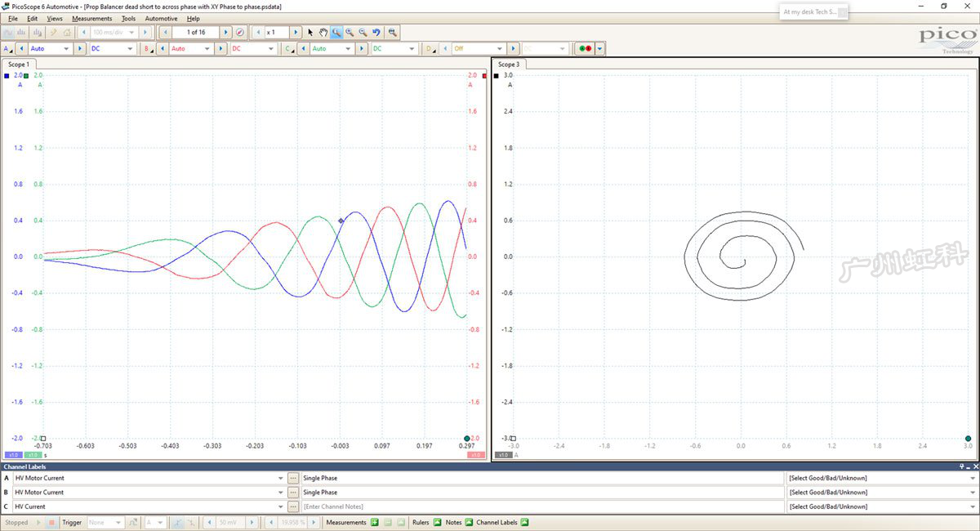Screen dimensions: 980x531
Task: Open channel C label dropdown HV Current
Action: pyautogui.click(x=149, y=506)
